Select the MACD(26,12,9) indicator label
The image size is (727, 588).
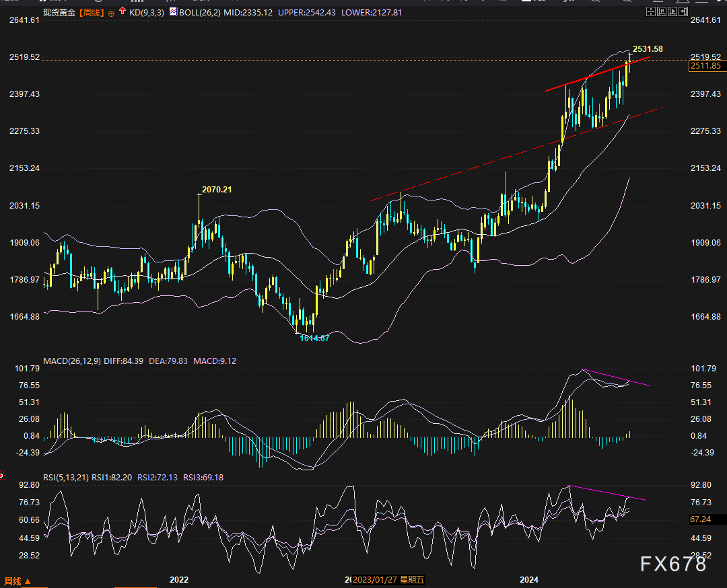pyautogui.click(x=72, y=361)
